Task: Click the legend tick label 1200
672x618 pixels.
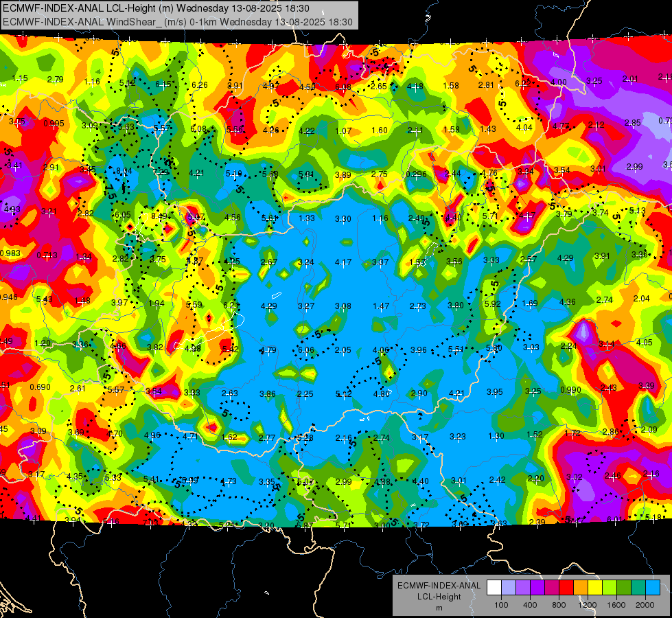Action: [x=588, y=605]
